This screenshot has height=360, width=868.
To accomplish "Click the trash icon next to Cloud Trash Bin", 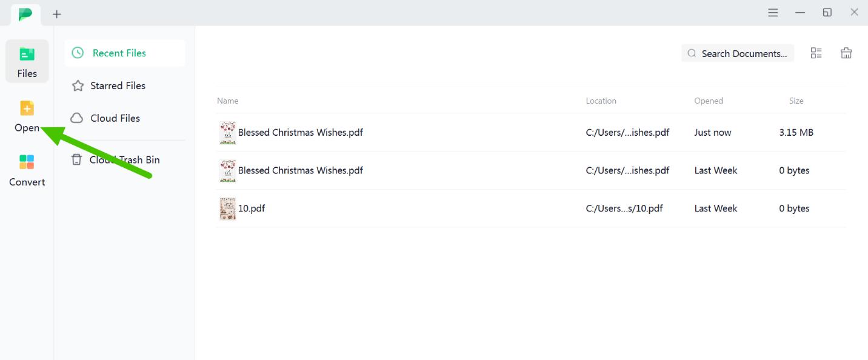I will [x=78, y=159].
